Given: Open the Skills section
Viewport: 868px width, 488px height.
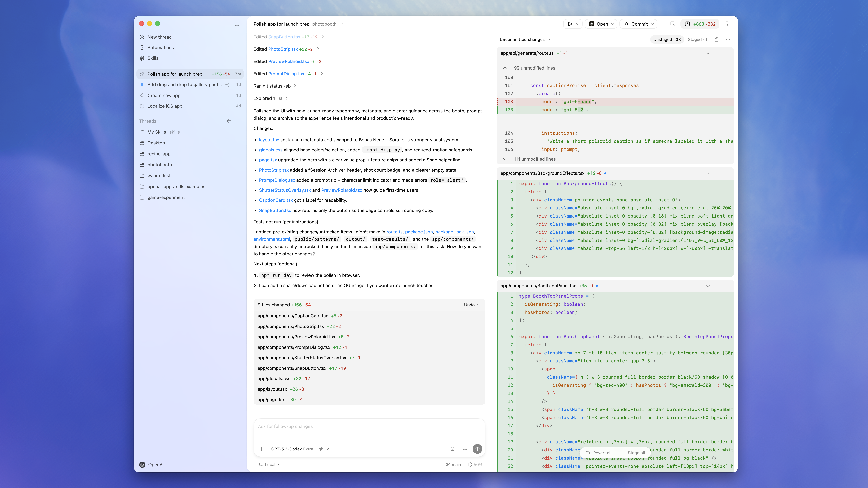Looking at the screenshot, I should [153, 58].
